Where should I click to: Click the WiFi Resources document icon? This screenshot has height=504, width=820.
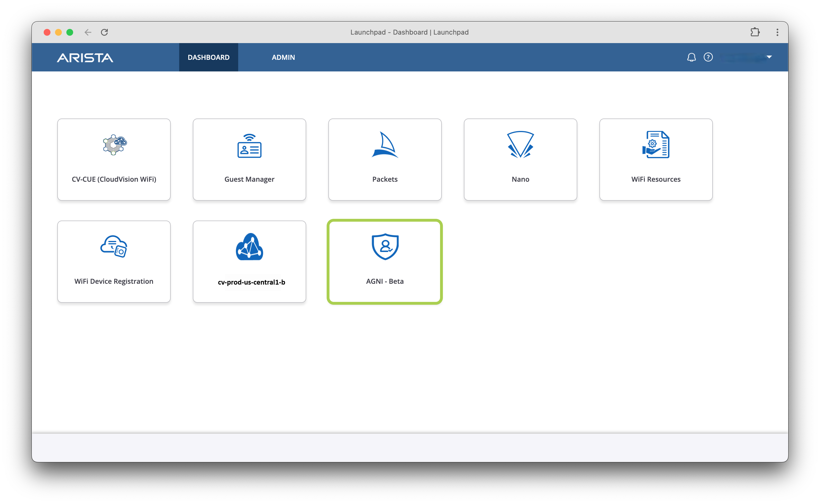pyautogui.click(x=656, y=145)
